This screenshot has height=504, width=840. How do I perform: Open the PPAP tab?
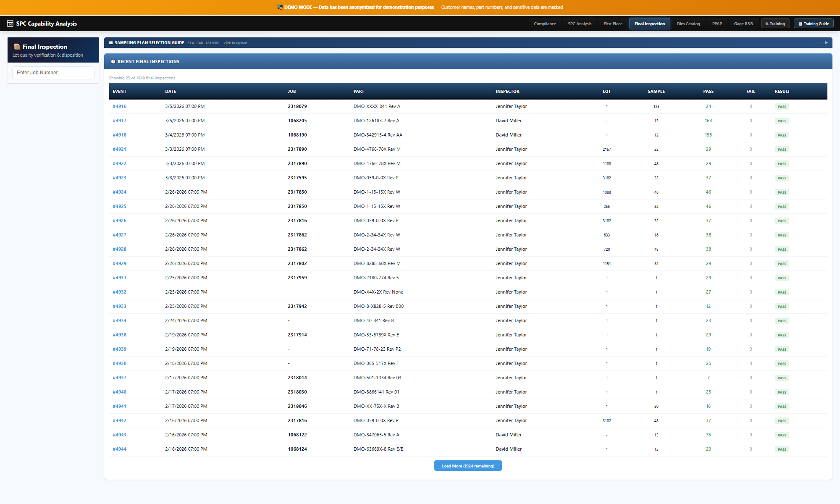(x=717, y=24)
